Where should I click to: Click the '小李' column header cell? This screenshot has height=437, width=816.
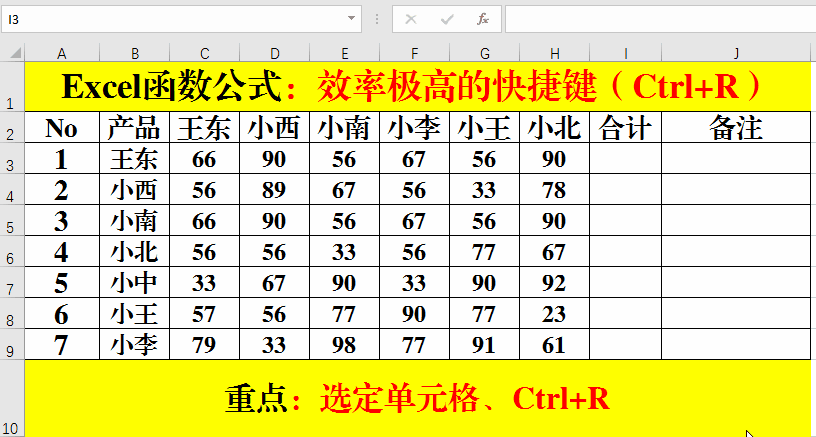415,127
